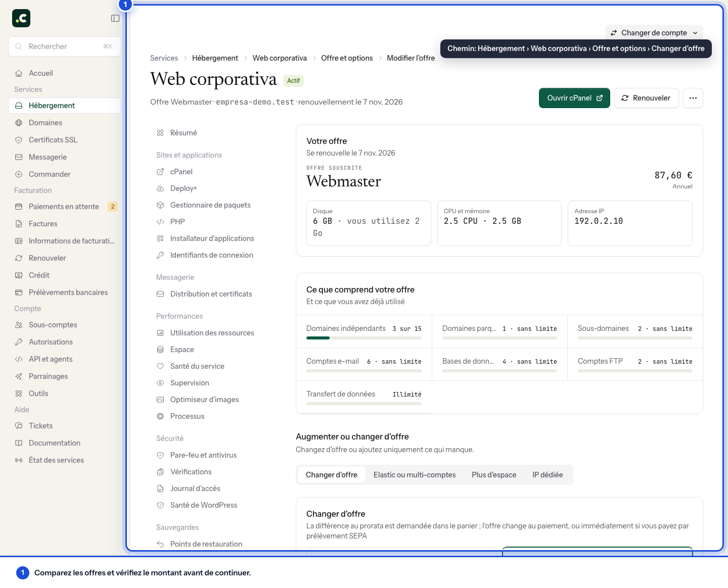Viewport: 728px width, 588px height.
Task: Click the Renouveler button near title
Action: point(646,98)
